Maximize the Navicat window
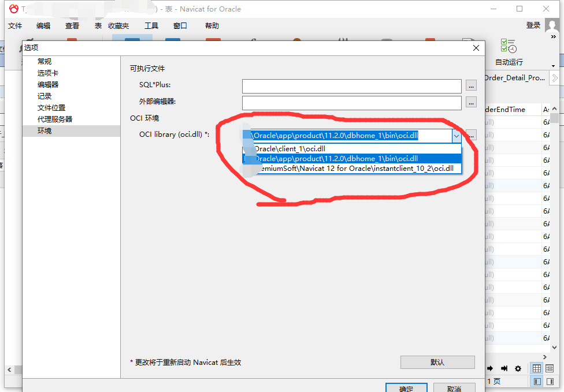Screen dimensions: 564x392 [x=520, y=9]
